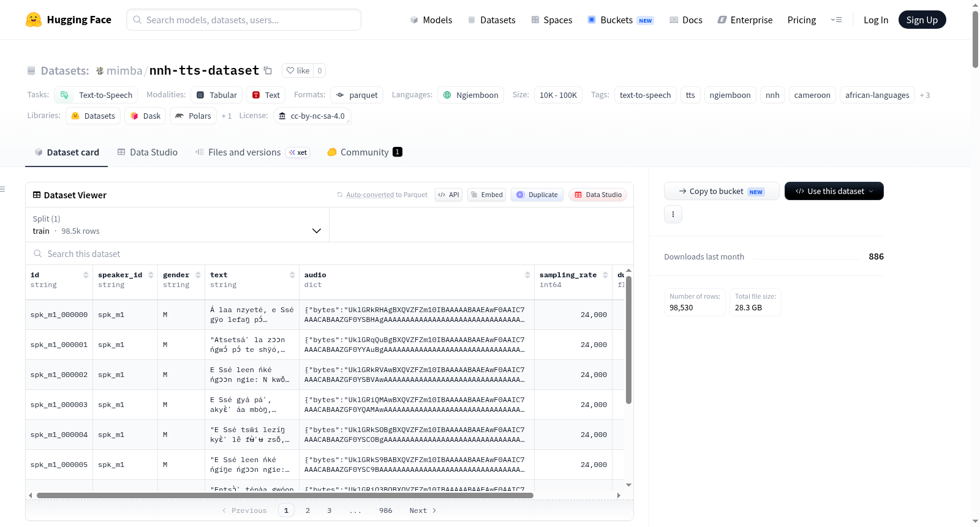This screenshot has height=527, width=980.
Task: Click the Sign Up button
Action: point(922,20)
